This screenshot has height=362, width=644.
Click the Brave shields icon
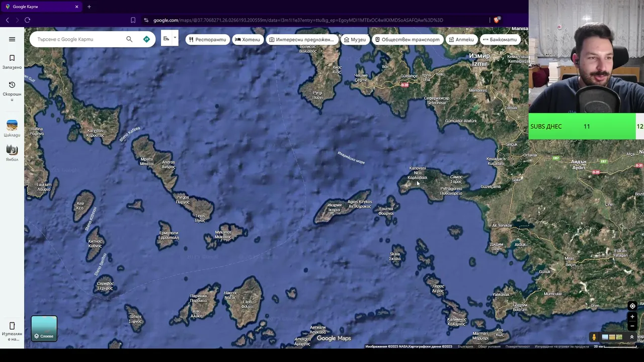click(497, 20)
